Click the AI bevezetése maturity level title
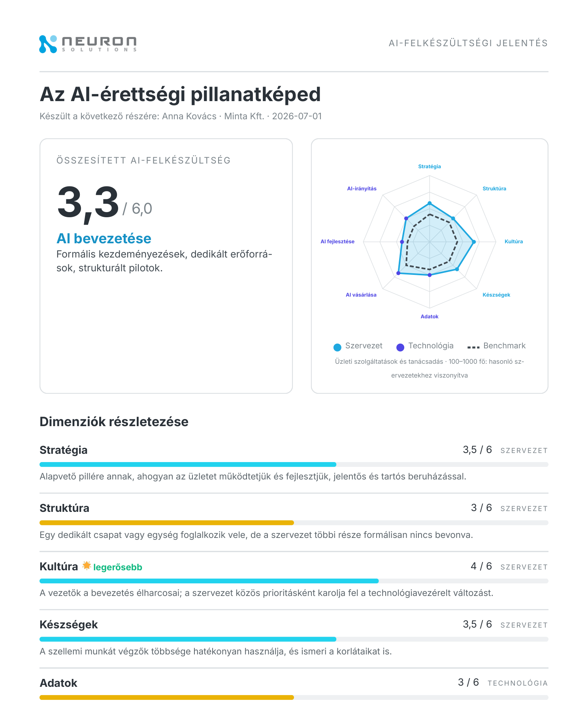 pos(104,239)
